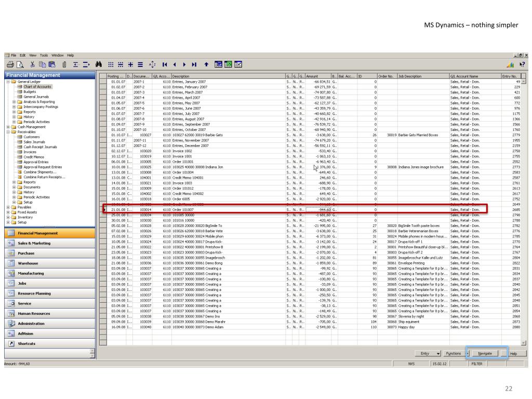This screenshot has height=399, width=532.
Task: Open the File menu
Action: (14, 55)
